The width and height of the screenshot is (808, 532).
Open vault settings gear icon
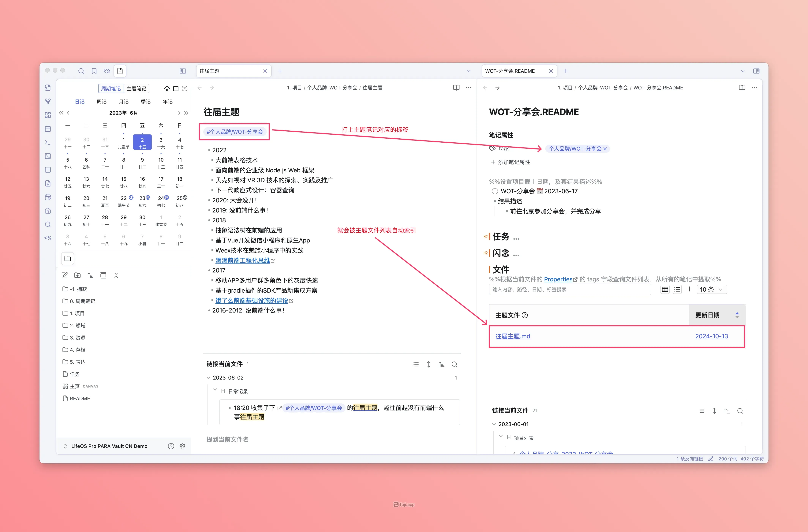182,446
